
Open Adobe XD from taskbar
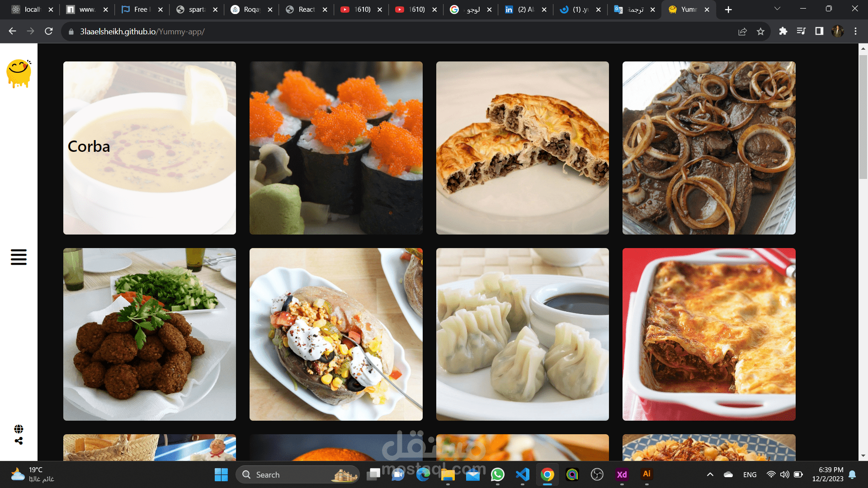pos(622,474)
